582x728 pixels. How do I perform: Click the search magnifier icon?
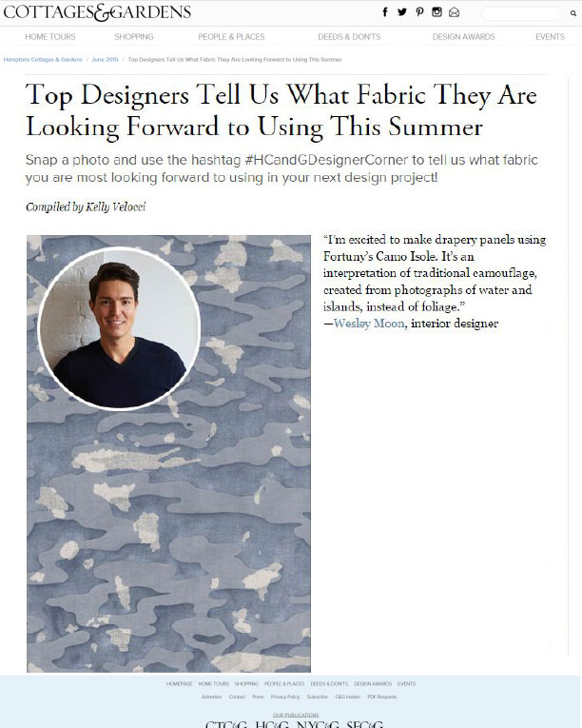[x=573, y=13]
